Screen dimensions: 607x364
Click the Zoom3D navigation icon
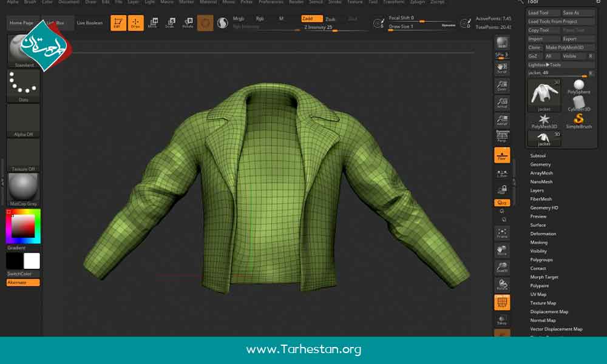coord(502,268)
